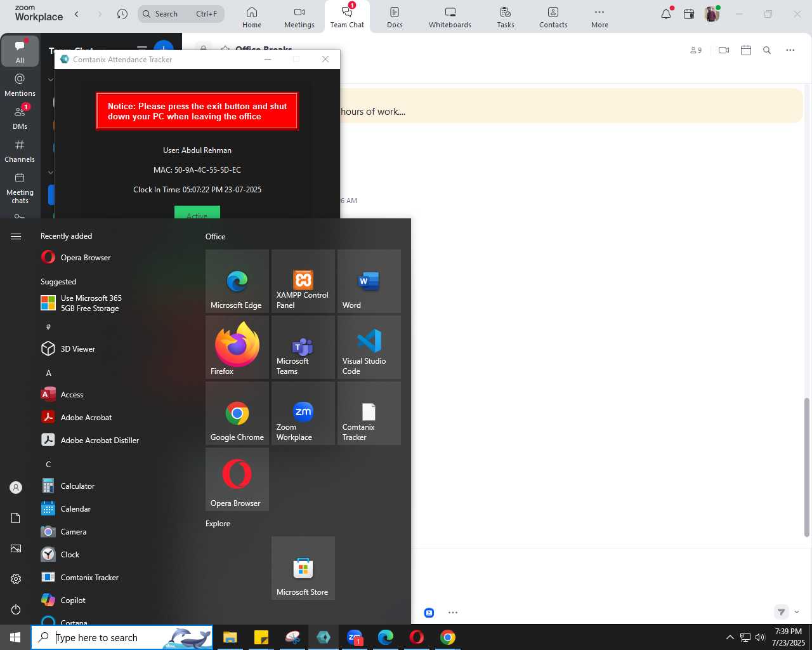812x650 pixels.
Task: Open DMs in Zoom sidebar
Action: pyautogui.click(x=20, y=117)
